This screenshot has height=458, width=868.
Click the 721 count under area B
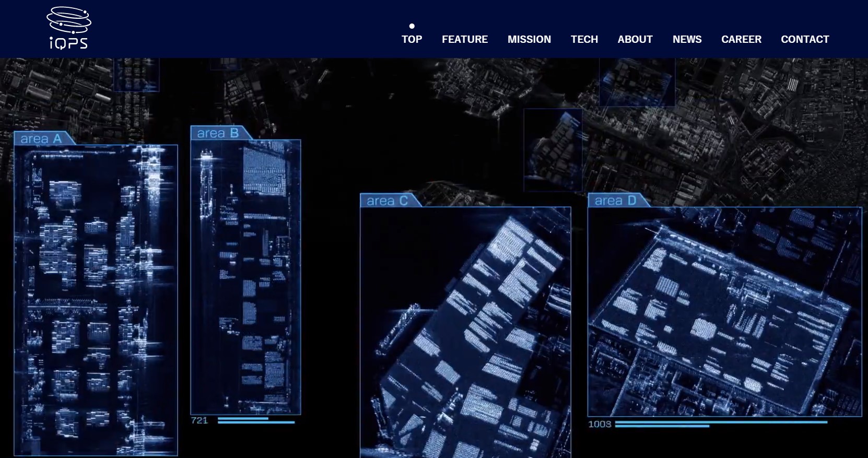[200, 420]
